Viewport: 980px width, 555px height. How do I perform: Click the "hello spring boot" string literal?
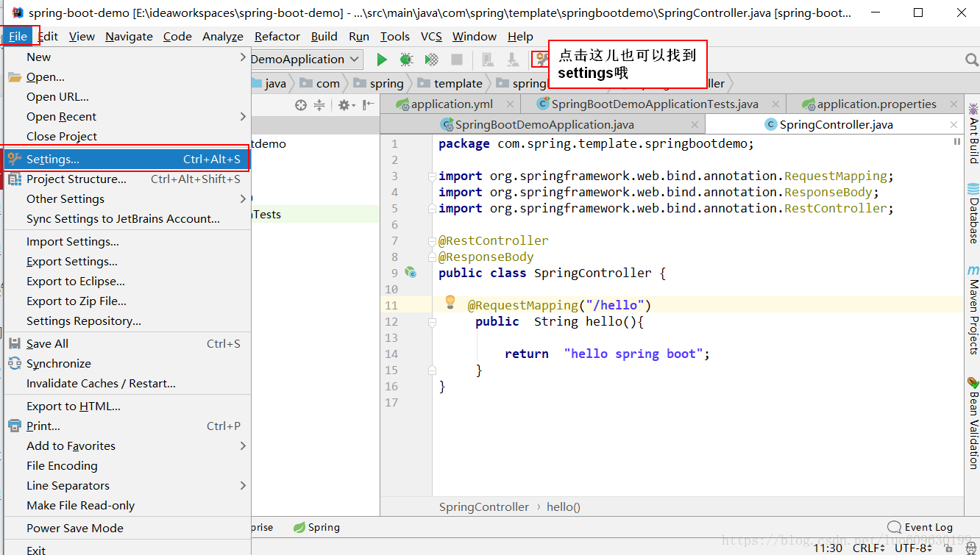point(633,354)
